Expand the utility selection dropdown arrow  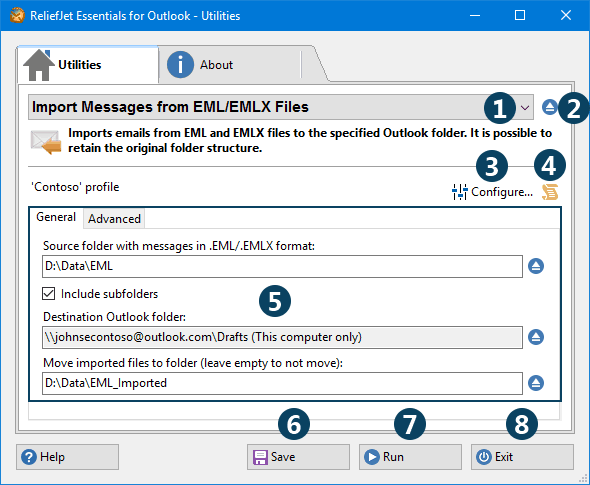[x=525, y=108]
